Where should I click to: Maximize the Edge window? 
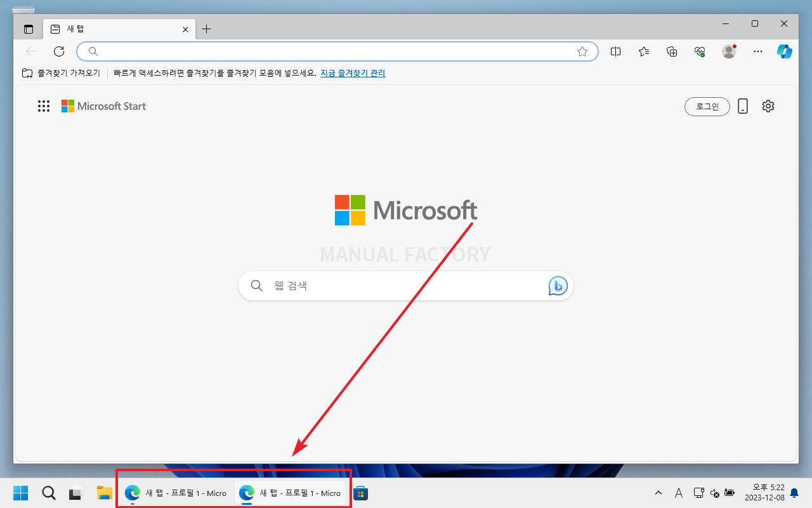[754, 23]
